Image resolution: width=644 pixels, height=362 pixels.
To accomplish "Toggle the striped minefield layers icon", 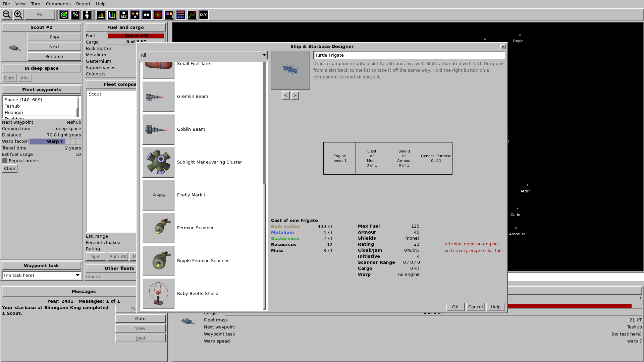I will coord(181,15).
